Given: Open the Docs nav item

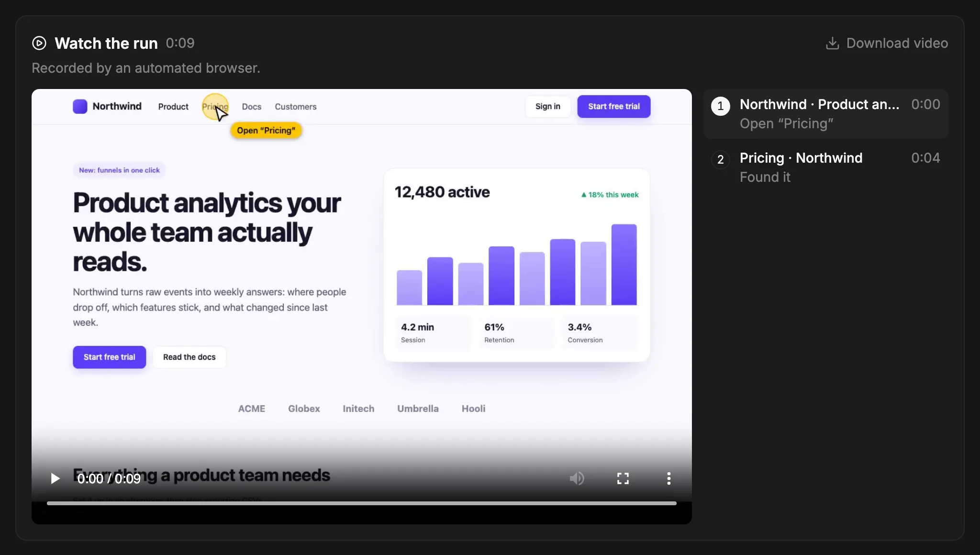Looking at the screenshot, I should (251, 107).
